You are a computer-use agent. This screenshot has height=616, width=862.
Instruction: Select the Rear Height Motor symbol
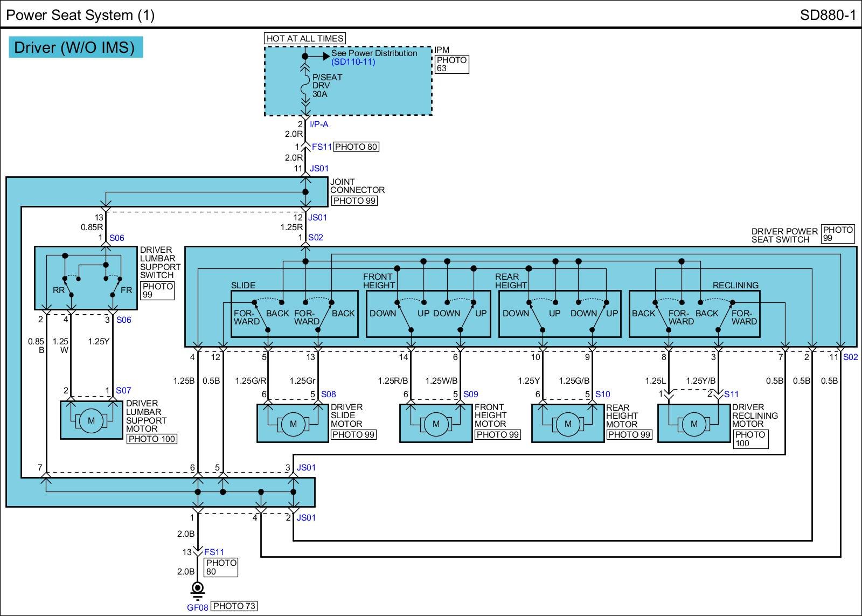[567, 424]
